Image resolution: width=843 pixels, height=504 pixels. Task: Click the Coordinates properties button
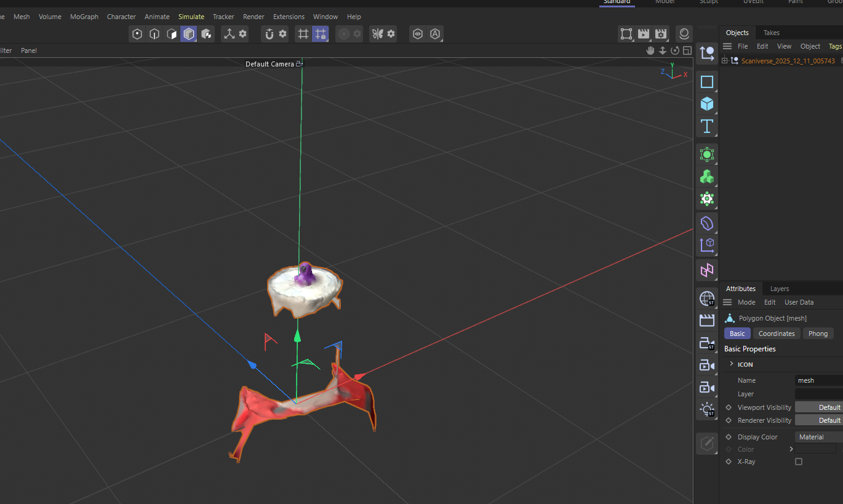pos(777,333)
